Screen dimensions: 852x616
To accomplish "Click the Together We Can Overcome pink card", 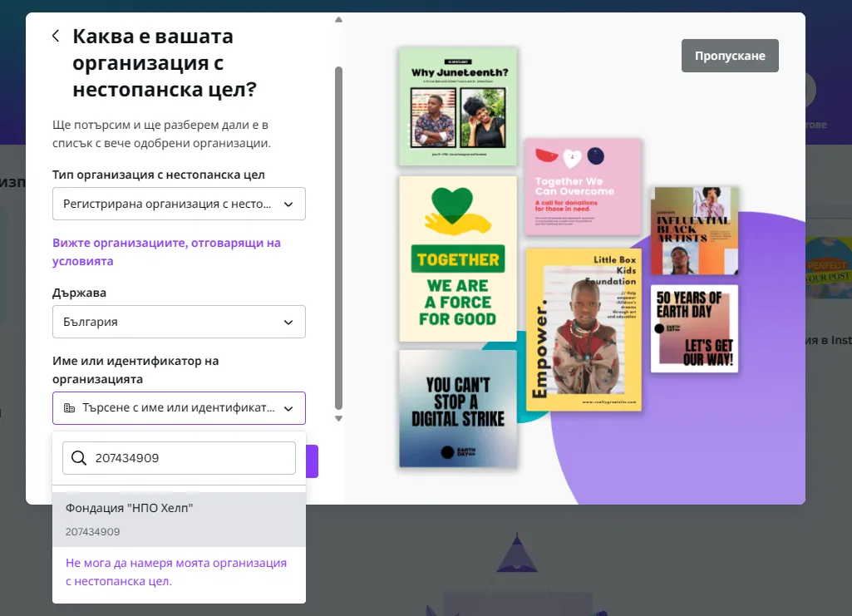I will click(583, 187).
